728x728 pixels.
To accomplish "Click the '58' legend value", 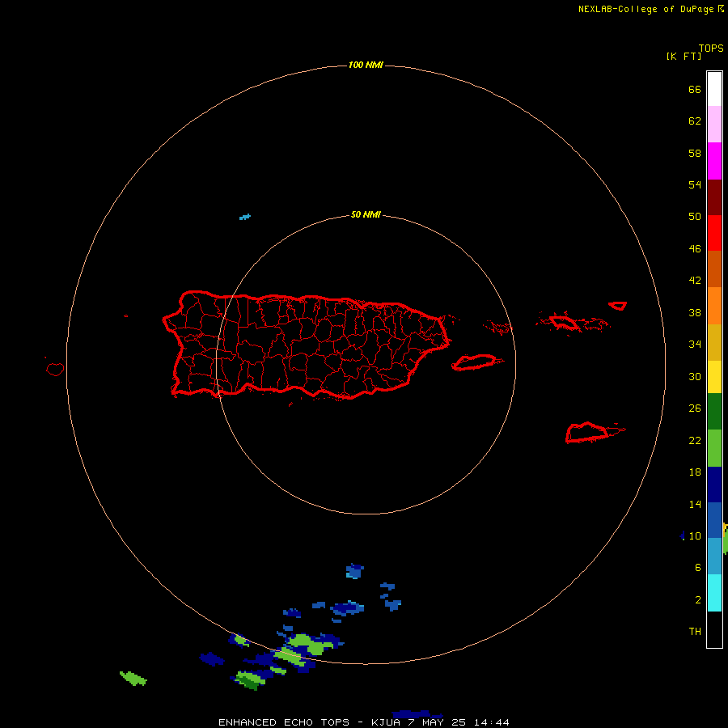I will coord(695,153).
